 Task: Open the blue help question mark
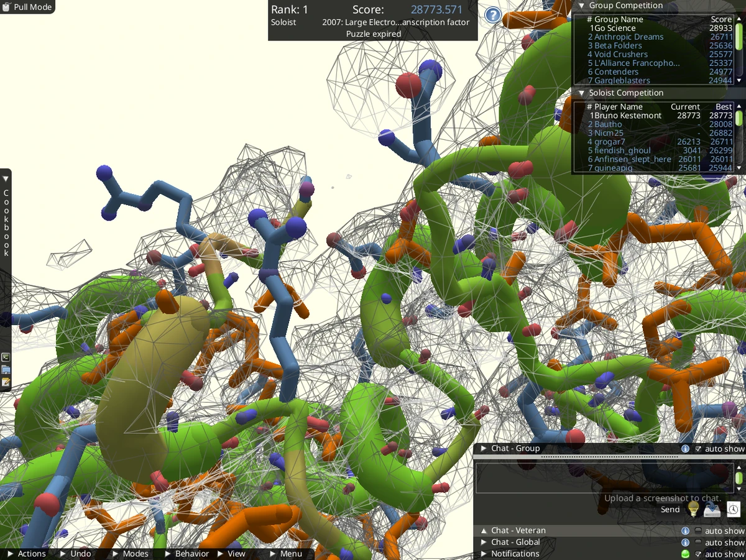[x=492, y=15]
